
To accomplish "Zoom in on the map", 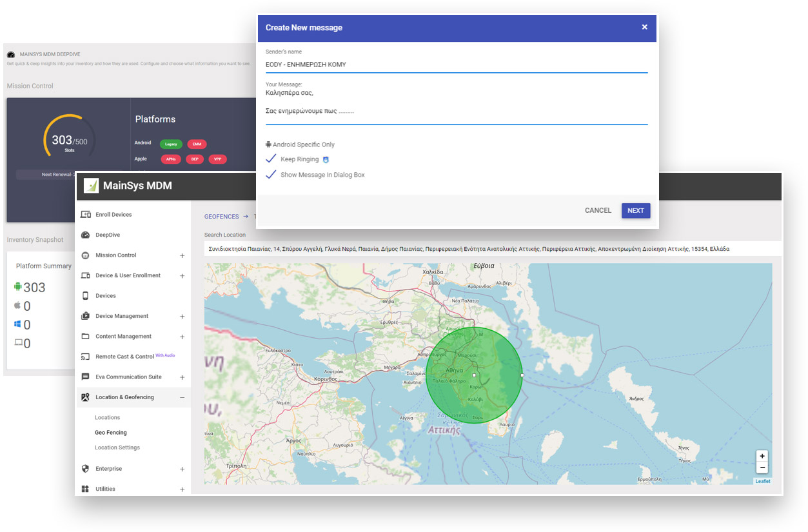I will (x=762, y=456).
